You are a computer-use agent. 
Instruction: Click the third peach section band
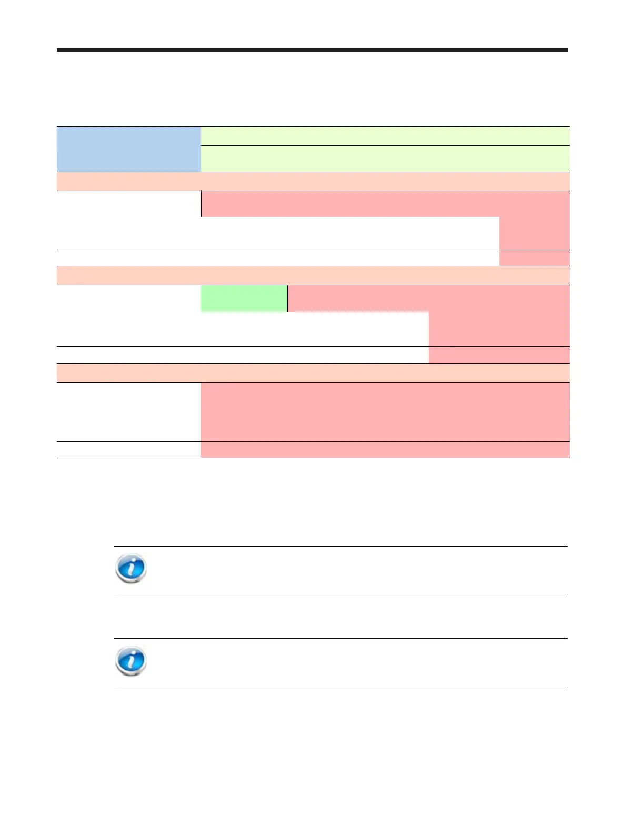coord(313,373)
